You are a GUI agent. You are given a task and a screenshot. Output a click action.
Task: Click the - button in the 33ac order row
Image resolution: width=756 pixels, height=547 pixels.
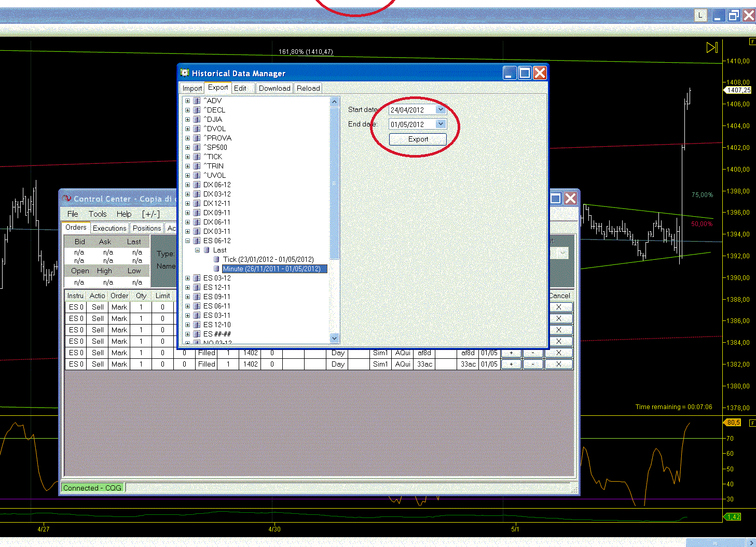pyautogui.click(x=533, y=364)
